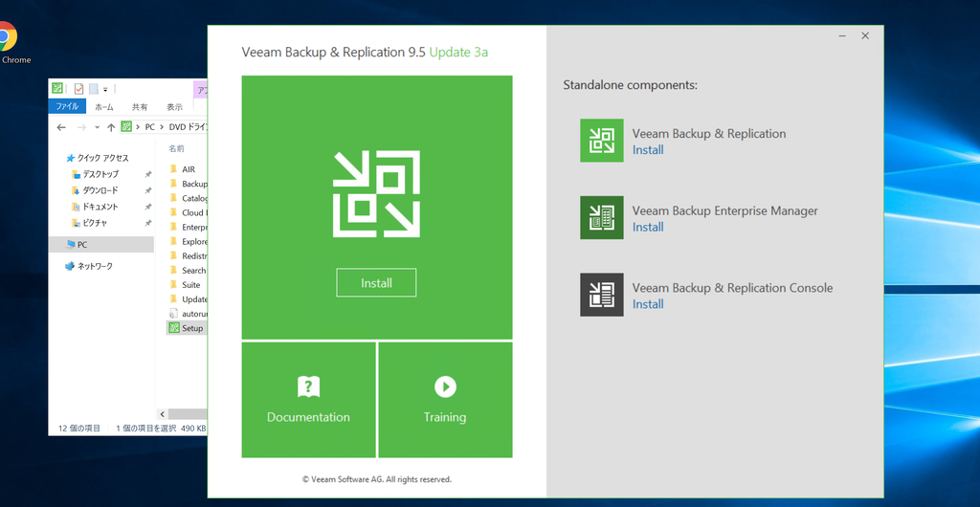Go up one folder with Explorer's up arrow
Image resolution: width=980 pixels, height=507 pixels.
point(111,127)
